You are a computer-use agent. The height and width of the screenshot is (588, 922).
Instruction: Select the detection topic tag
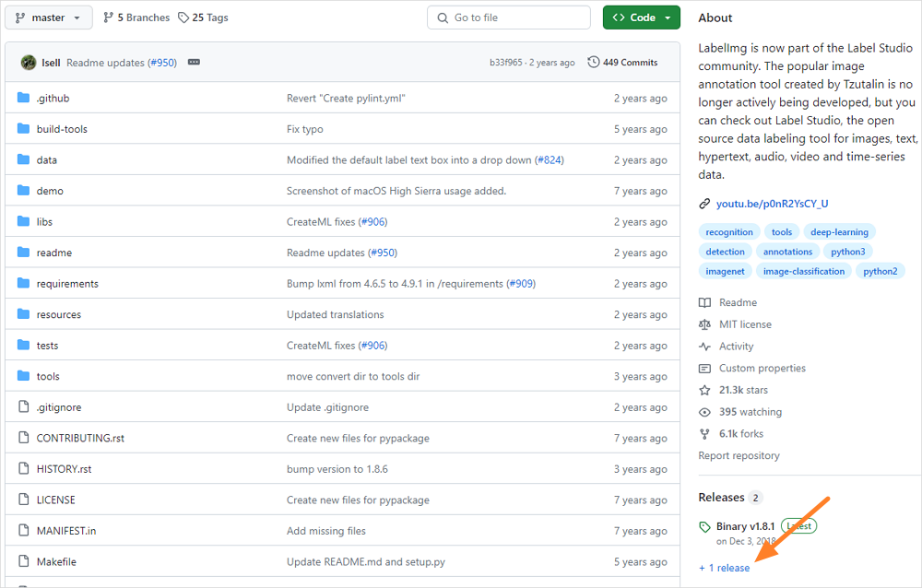[725, 252]
